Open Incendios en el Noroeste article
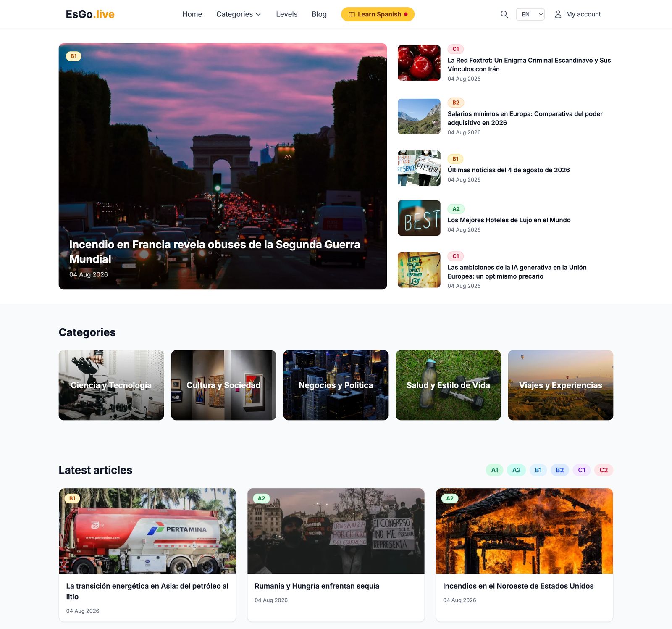 (x=518, y=586)
